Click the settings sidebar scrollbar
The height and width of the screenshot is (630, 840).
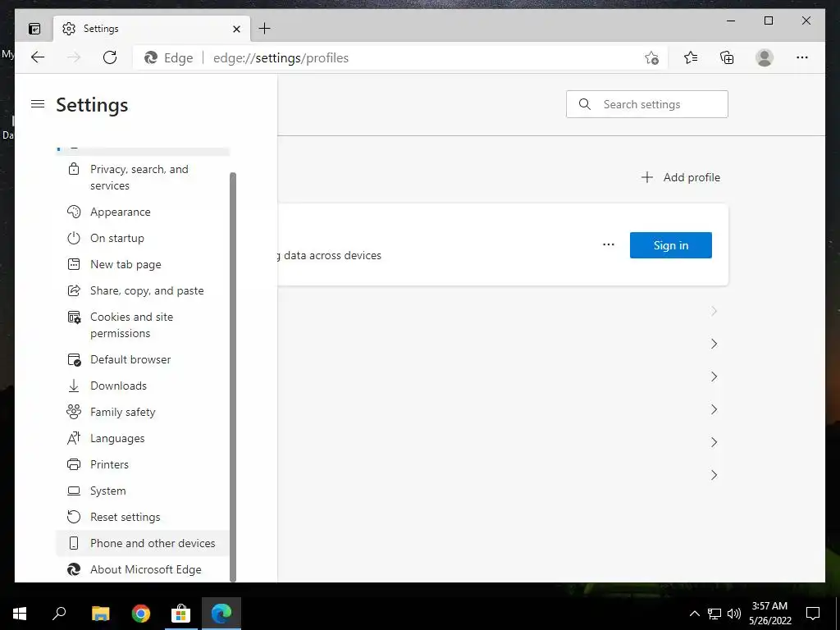pyautogui.click(x=233, y=377)
